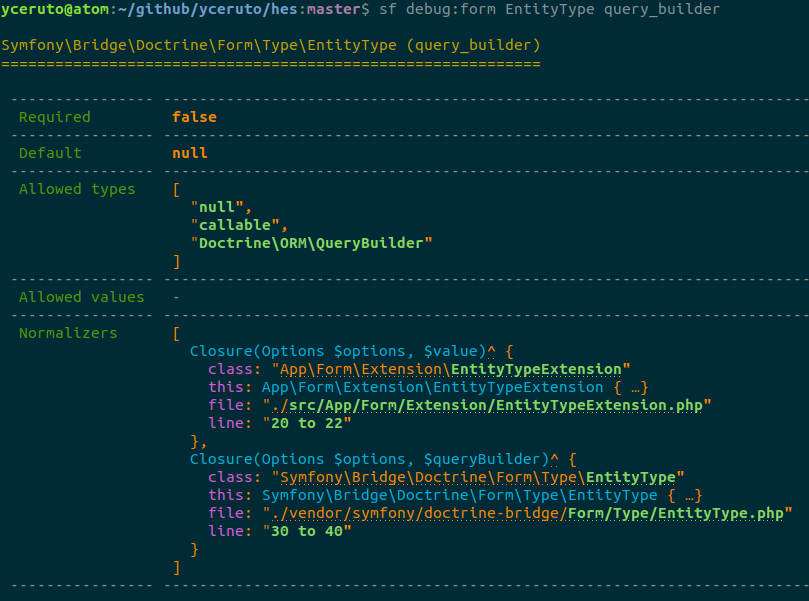Select the 'Normalizers' label

coord(68,333)
